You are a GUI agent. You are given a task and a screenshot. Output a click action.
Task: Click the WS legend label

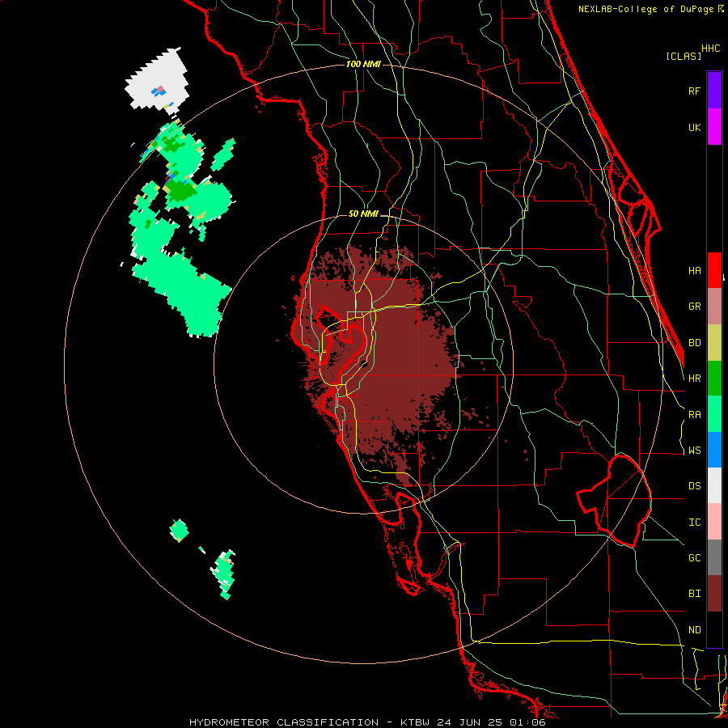coord(694,451)
